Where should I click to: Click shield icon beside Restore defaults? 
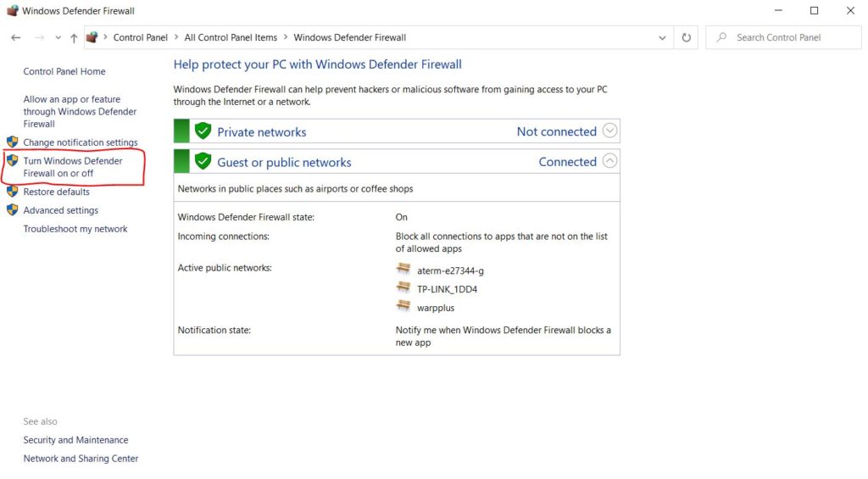tap(12, 192)
